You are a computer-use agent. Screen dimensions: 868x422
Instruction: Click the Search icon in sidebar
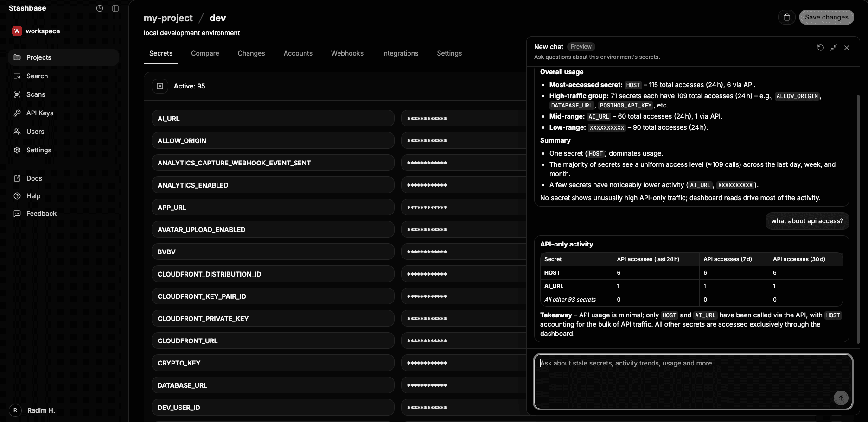click(17, 76)
